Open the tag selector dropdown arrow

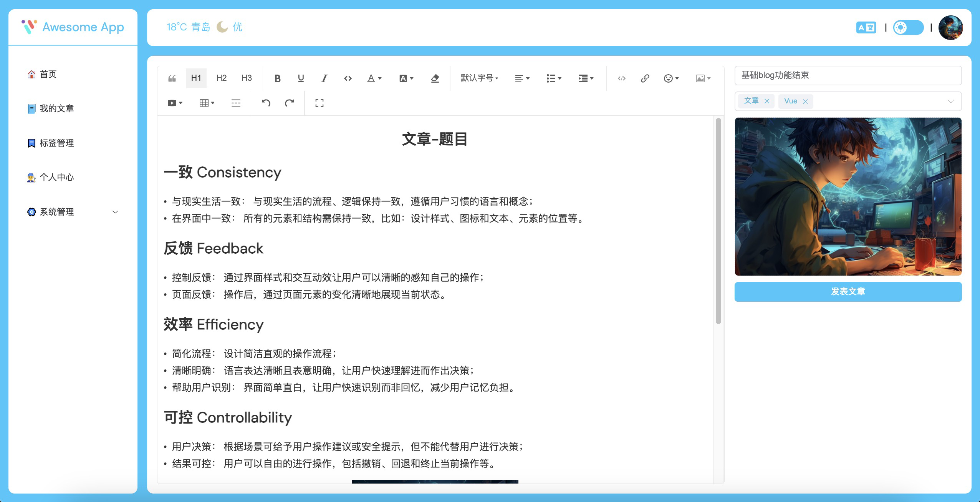click(x=950, y=101)
